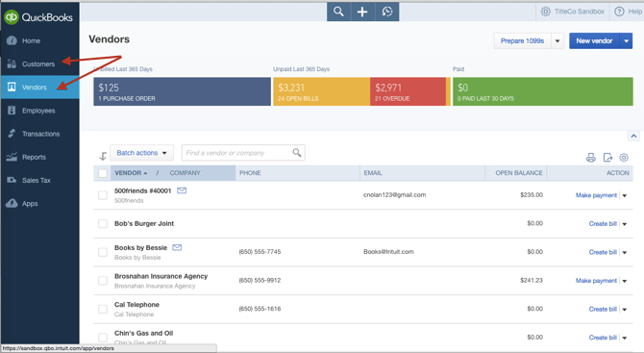
Task: Open settings gear next to TitleCo Sandbox
Action: point(545,12)
